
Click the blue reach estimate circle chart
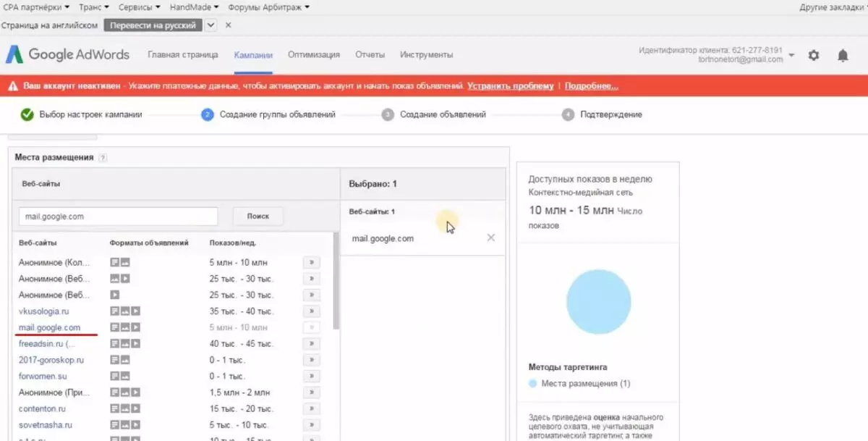(x=598, y=302)
